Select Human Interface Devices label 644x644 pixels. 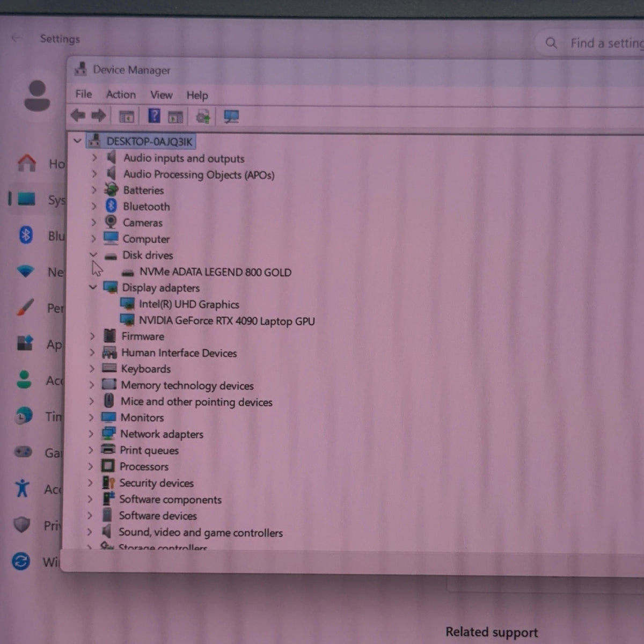pyautogui.click(x=179, y=353)
